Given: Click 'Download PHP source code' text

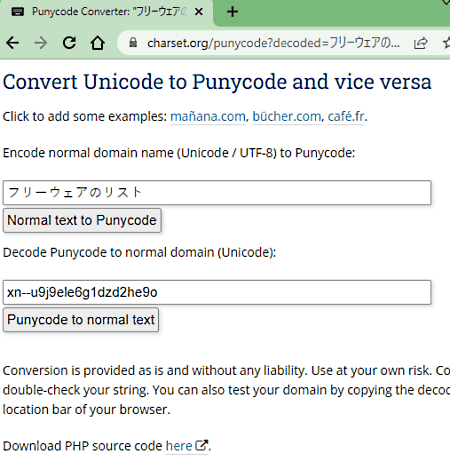Looking at the screenshot, I should (x=82, y=446).
